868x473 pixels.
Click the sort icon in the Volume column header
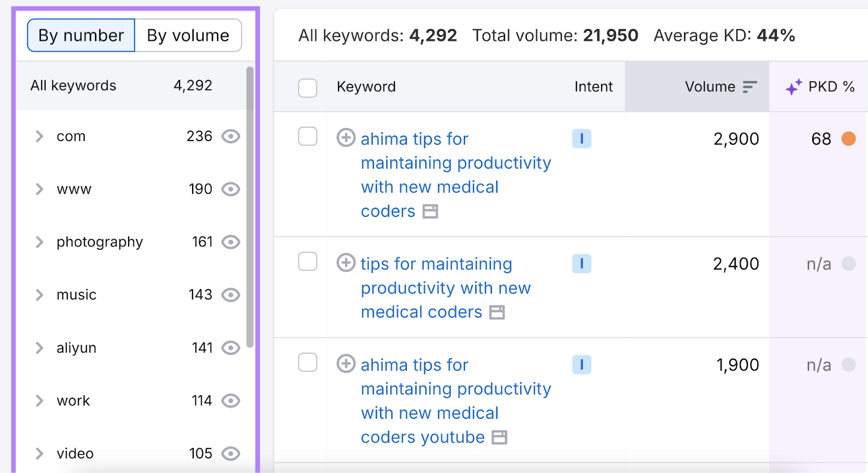[x=751, y=86]
